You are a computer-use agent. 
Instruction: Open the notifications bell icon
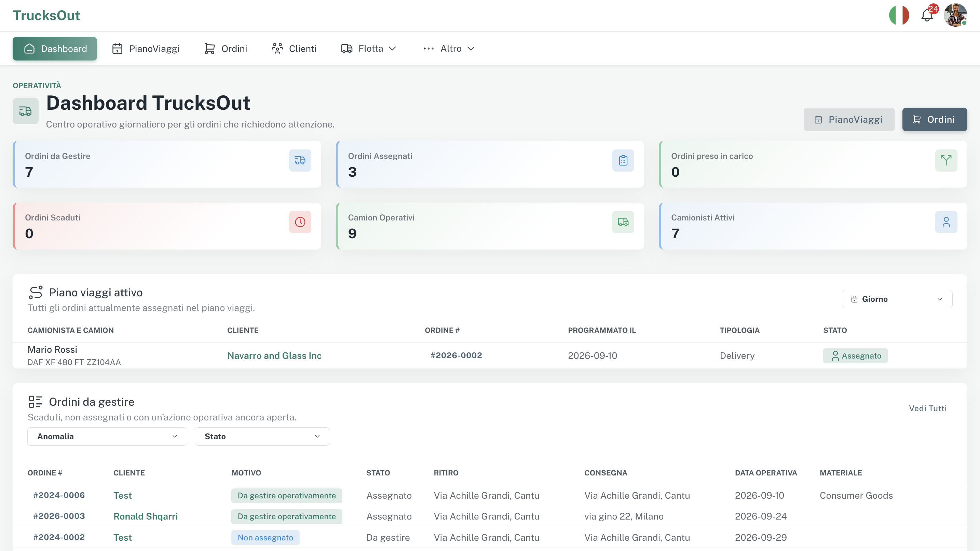(927, 16)
